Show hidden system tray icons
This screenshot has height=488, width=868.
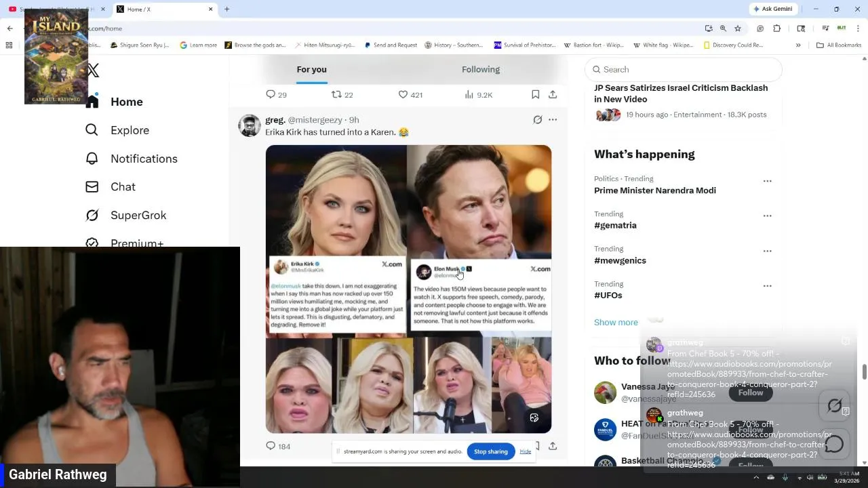pyautogui.click(x=756, y=477)
